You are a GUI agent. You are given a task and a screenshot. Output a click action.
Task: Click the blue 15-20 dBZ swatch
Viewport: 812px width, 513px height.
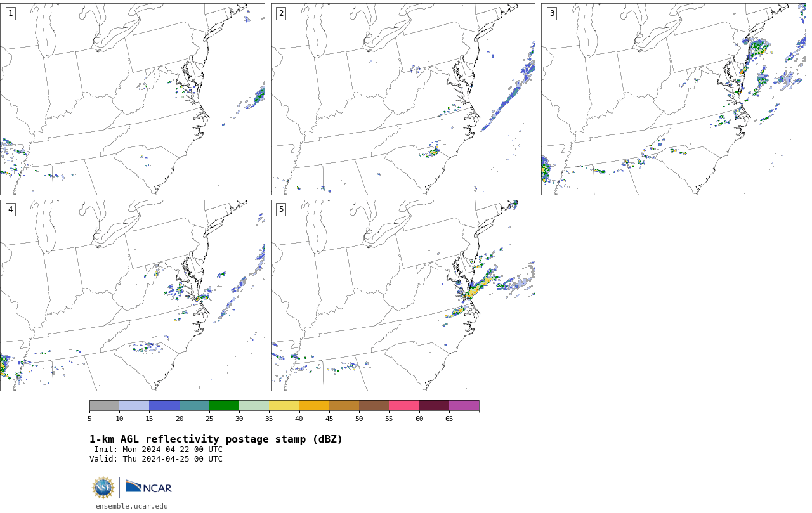(x=164, y=406)
